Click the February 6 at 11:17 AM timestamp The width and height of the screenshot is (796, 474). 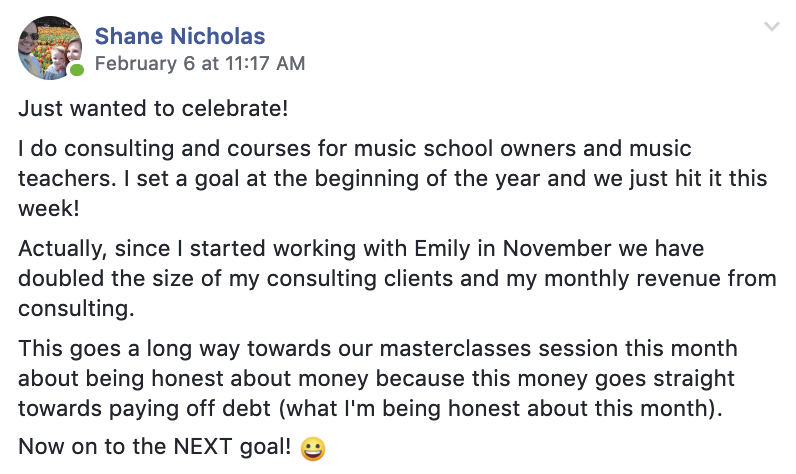pos(200,64)
